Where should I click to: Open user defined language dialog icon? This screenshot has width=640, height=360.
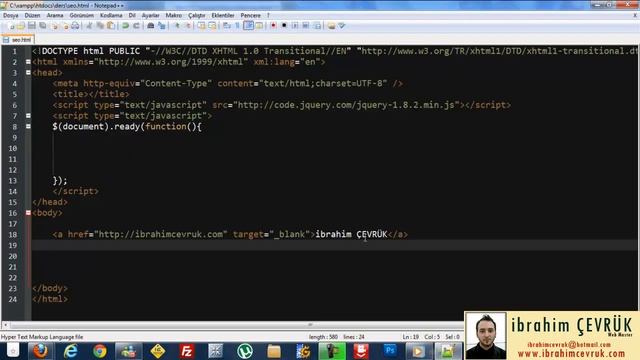260,26
